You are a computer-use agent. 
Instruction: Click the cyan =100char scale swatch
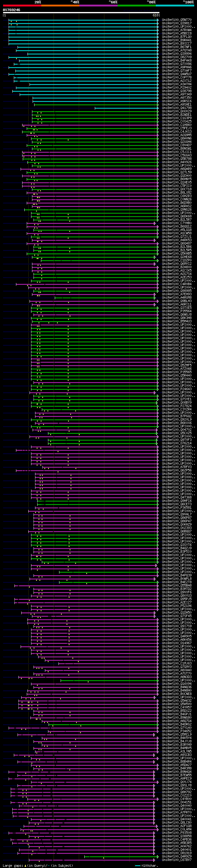tap(138, 866)
